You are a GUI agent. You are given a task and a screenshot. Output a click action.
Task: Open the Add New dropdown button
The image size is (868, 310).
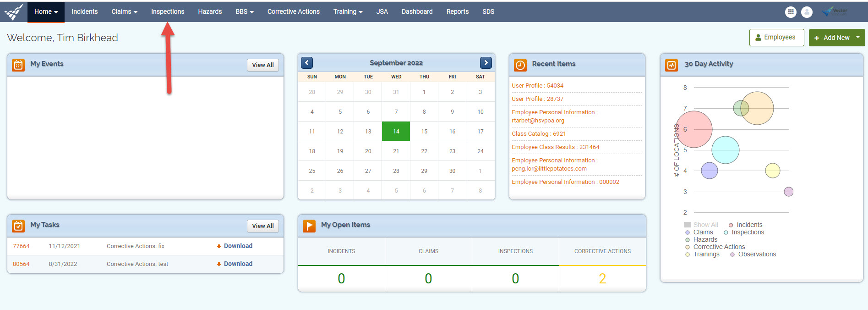coord(836,38)
